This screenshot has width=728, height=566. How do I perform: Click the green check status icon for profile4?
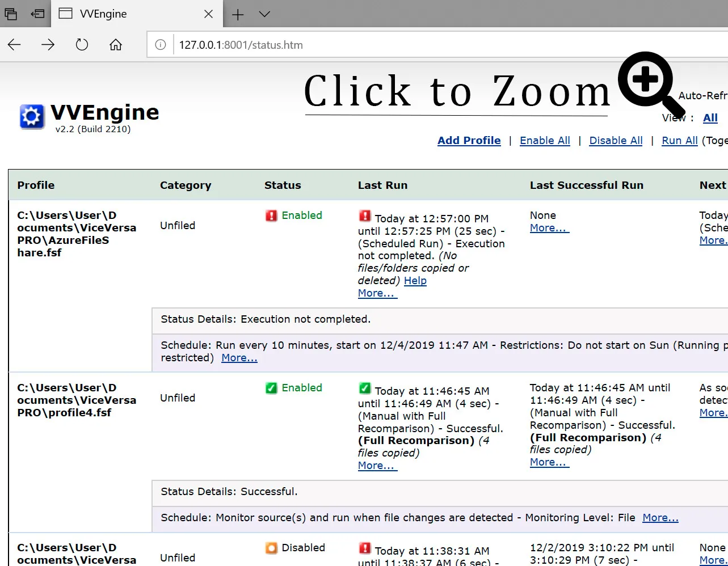[x=271, y=388]
